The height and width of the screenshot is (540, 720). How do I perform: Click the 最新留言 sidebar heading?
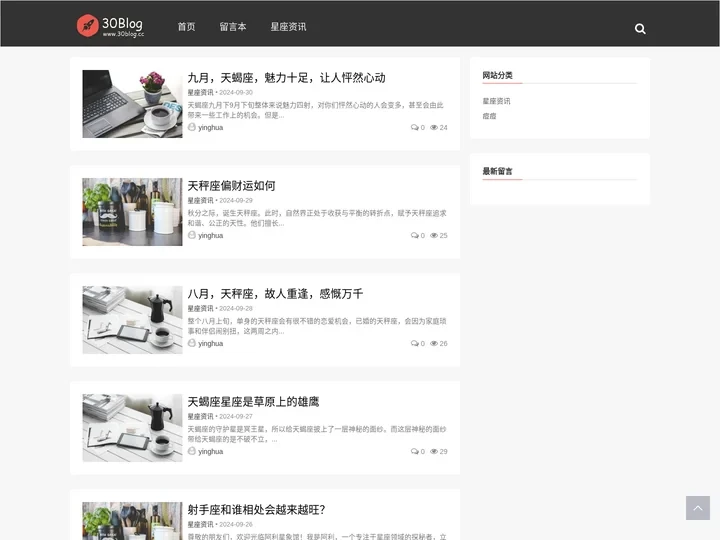[497, 171]
